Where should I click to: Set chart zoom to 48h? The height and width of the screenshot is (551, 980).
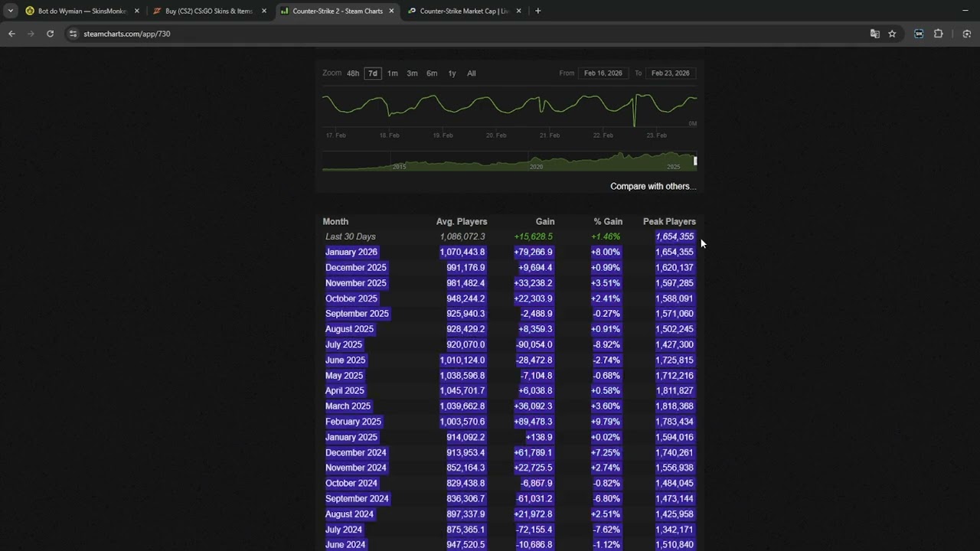click(x=353, y=73)
